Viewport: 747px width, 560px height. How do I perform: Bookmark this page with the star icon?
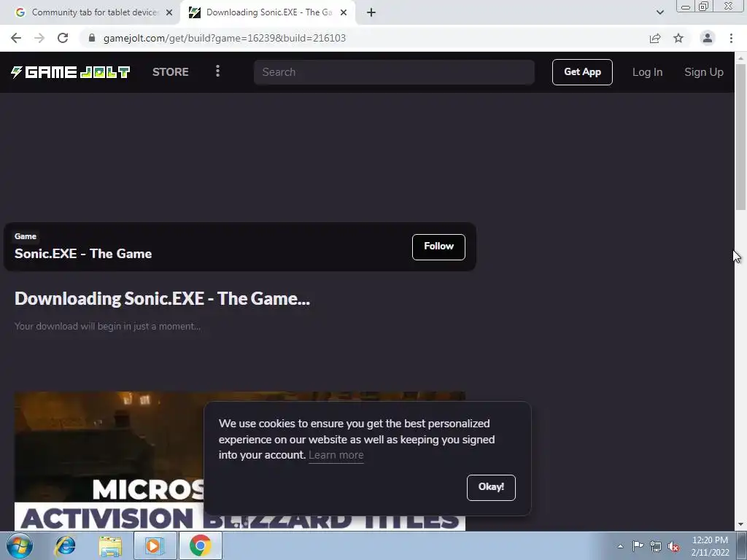pyautogui.click(x=678, y=38)
